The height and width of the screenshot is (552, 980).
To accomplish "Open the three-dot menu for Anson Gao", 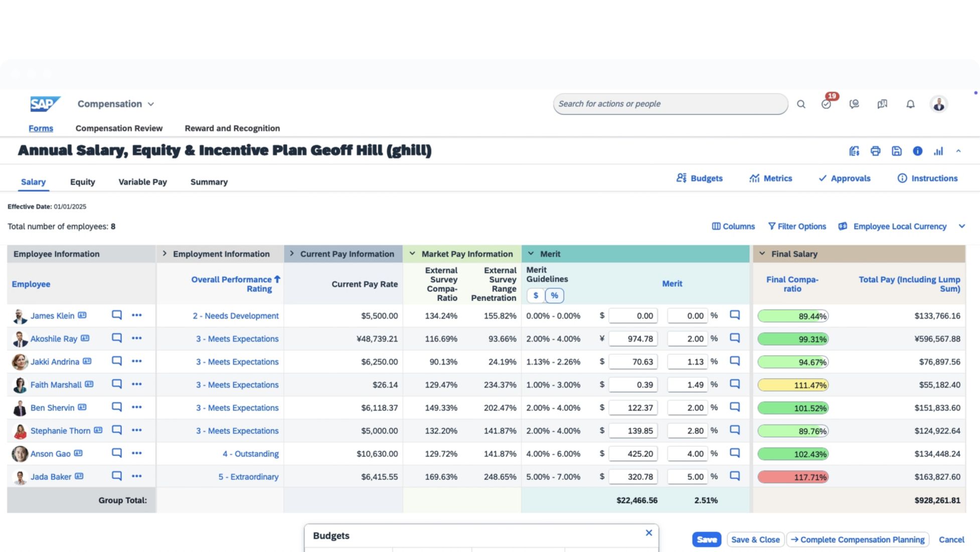I will point(136,453).
